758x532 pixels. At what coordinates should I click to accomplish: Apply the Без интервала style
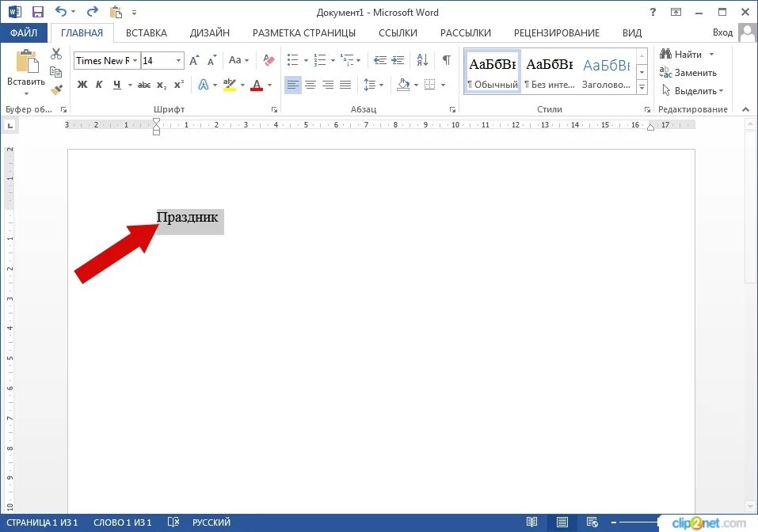550,71
